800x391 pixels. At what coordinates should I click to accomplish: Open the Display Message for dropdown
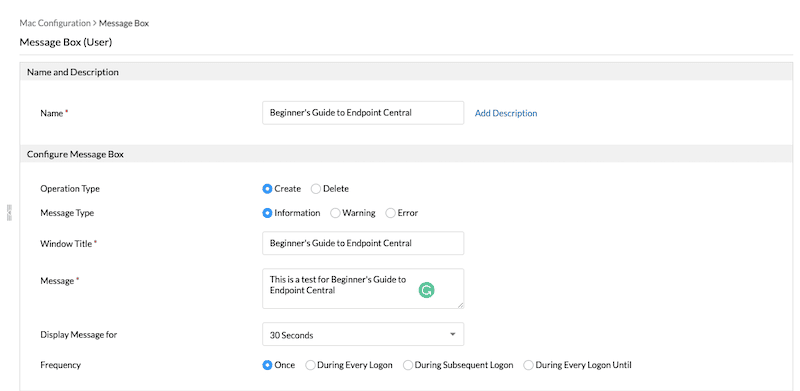click(x=363, y=334)
